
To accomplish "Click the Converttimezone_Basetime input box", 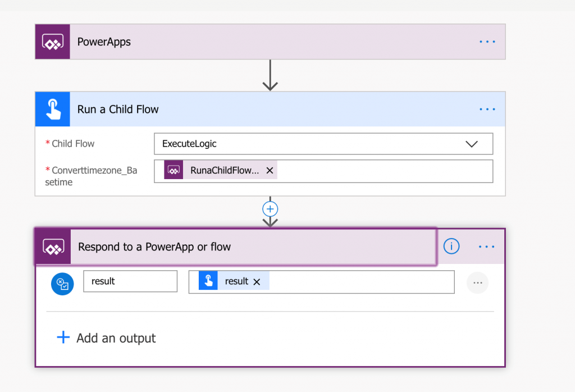I will coord(365,170).
